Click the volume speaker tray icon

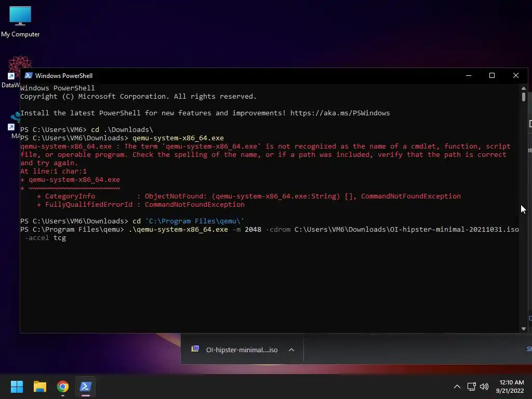[x=484, y=387]
